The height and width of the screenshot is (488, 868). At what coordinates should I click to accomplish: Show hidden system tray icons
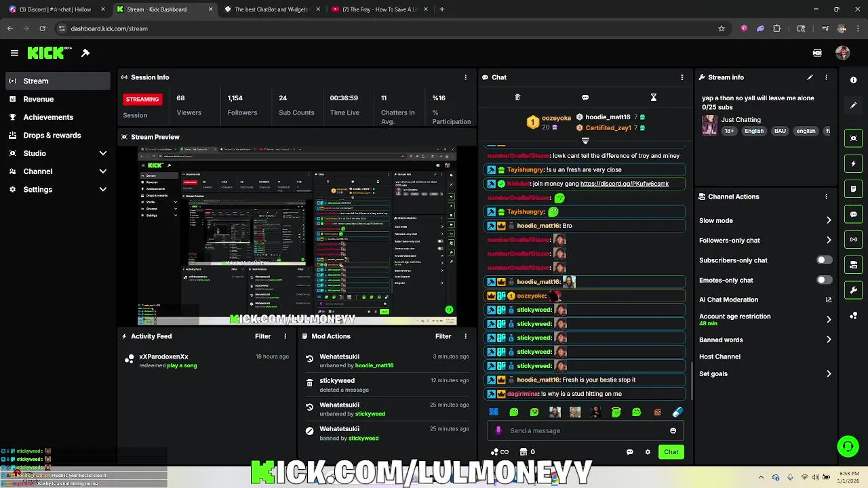[761, 477]
